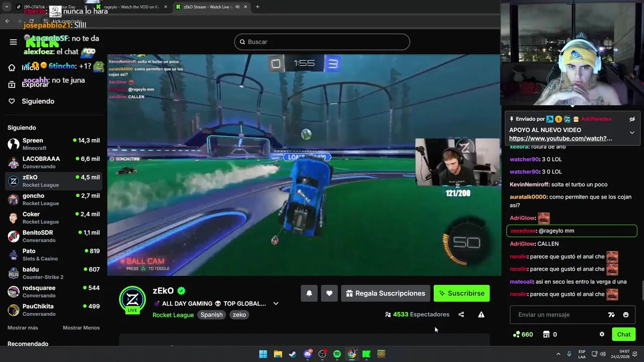This screenshot has width=644, height=362.
Task: Open chat settings gear
Action: [602, 334]
